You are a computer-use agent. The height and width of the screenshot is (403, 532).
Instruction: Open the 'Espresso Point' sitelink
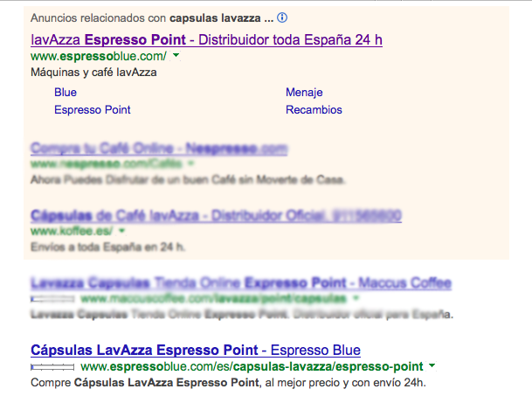(x=93, y=109)
